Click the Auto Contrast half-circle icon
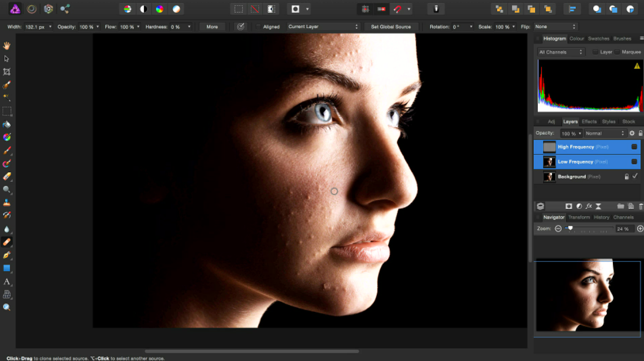644x361 pixels. [143, 9]
